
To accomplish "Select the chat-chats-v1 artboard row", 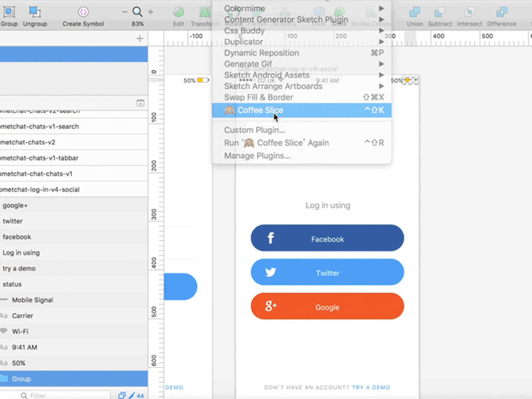I will 74,174.
